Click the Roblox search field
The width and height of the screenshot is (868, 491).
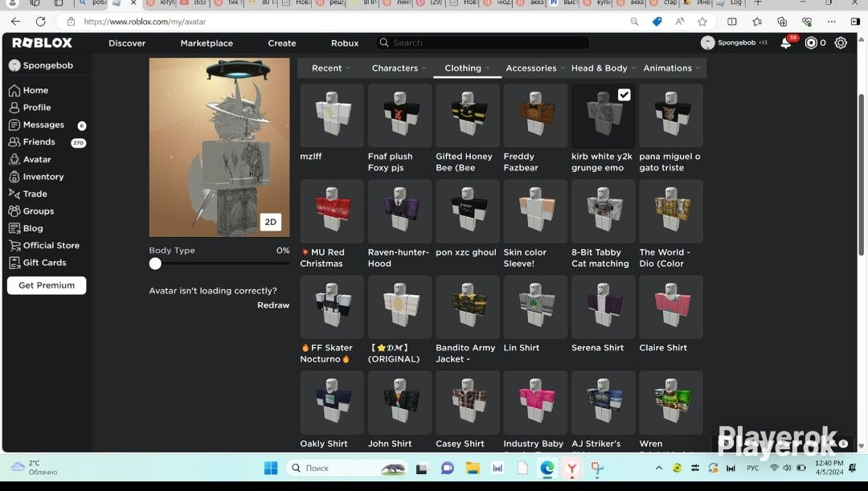(x=483, y=43)
